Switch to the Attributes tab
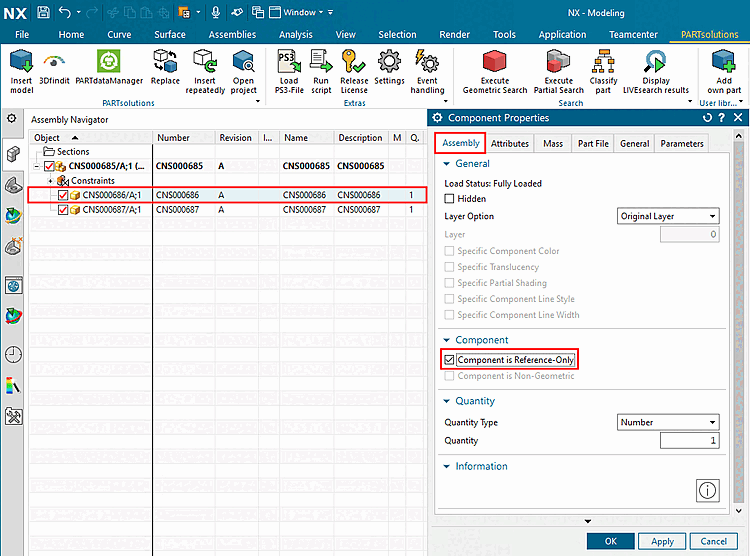The image size is (750, 556). coord(510,144)
